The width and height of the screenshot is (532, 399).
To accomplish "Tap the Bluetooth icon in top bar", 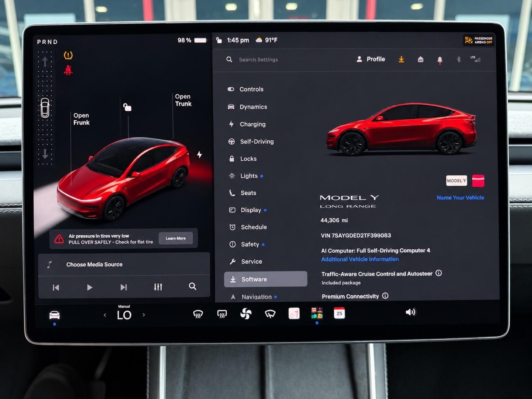I will (459, 59).
